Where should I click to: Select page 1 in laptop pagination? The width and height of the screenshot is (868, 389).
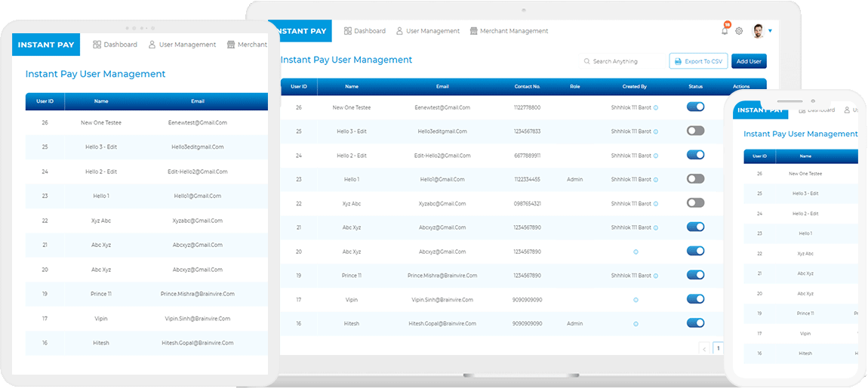tap(719, 348)
